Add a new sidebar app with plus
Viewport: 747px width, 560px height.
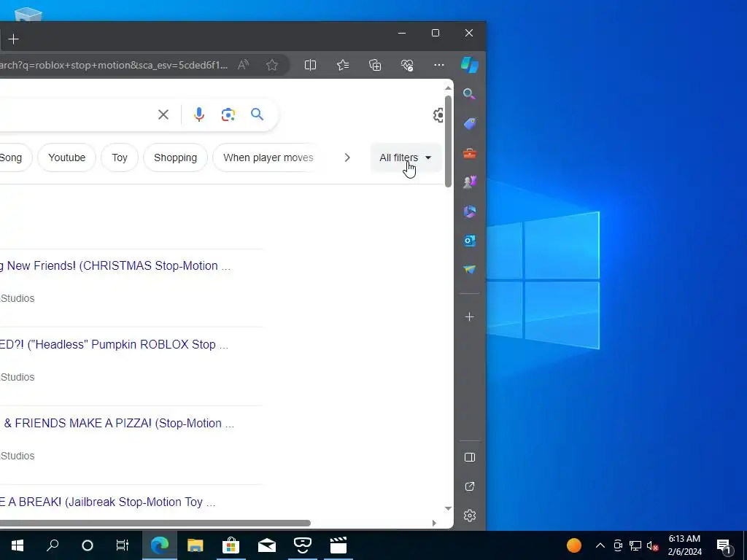[x=469, y=316]
